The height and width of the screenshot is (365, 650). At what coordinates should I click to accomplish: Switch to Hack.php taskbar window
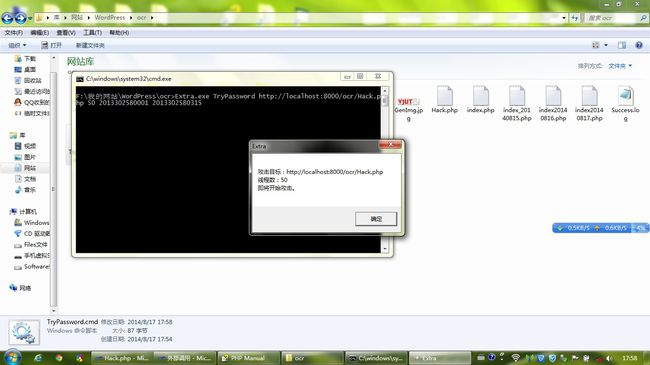pyautogui.click(x=121, y=358)
